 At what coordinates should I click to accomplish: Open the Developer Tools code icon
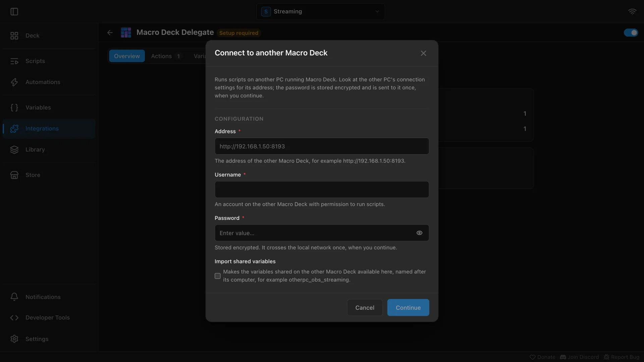tap(14, 318)
